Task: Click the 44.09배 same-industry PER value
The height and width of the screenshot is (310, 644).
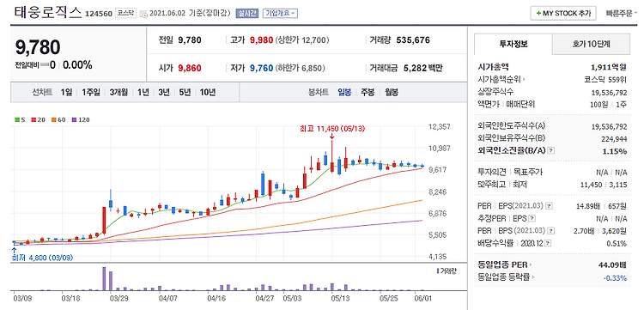Action: (613, 264)
